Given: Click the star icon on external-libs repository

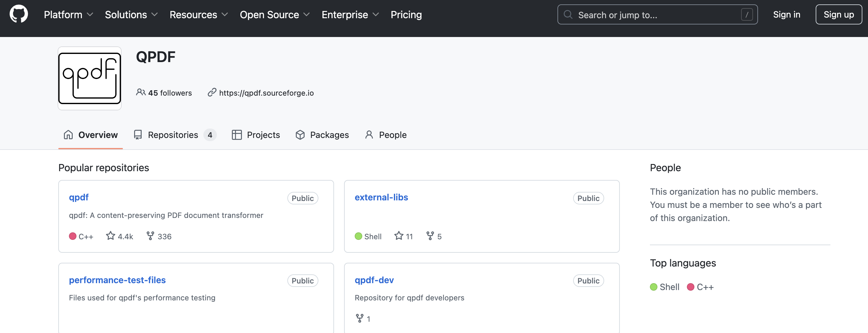Looking at the screenshot, I should (399, 235).
